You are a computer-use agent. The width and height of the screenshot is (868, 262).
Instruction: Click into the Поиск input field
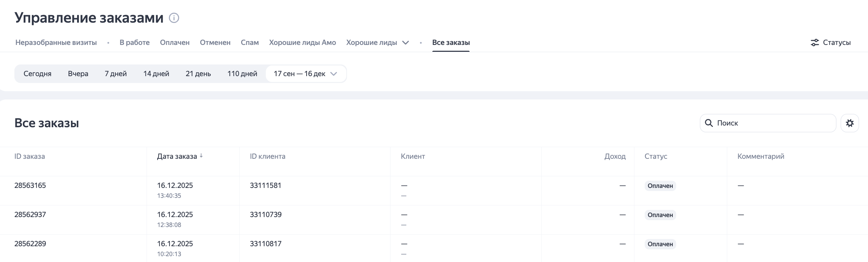pyautogui.click(x=774, y=123)
